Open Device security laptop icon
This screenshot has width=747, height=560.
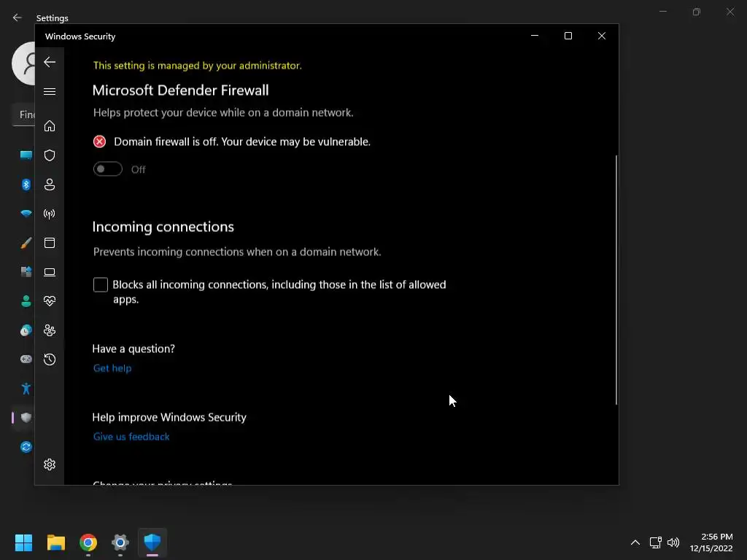(50, 273)
